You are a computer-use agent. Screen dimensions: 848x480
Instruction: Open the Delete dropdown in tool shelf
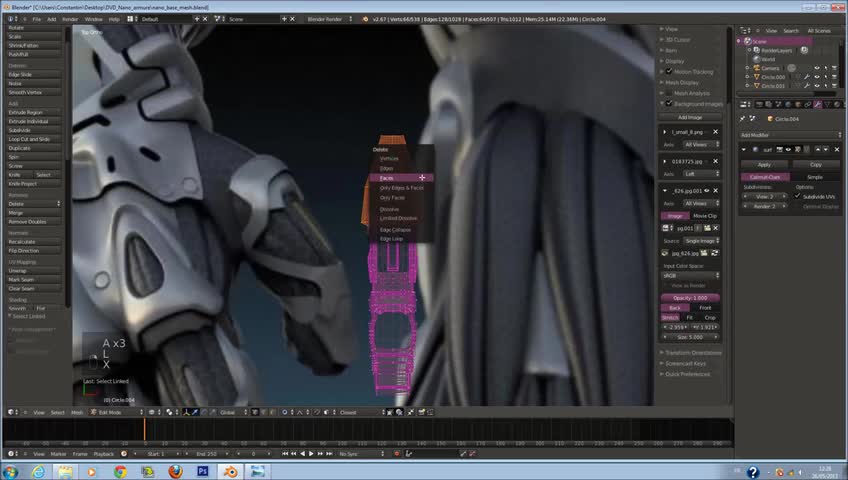coord(34,204)
